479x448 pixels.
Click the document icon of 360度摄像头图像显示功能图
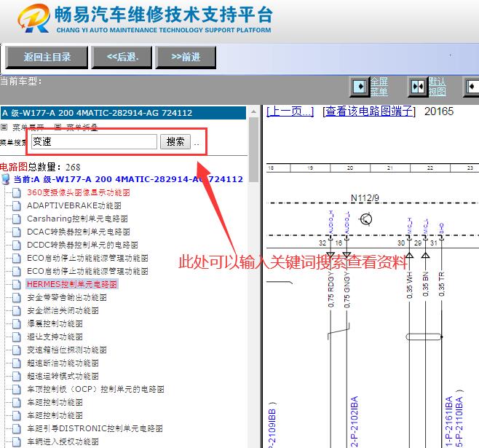(17, 193)
